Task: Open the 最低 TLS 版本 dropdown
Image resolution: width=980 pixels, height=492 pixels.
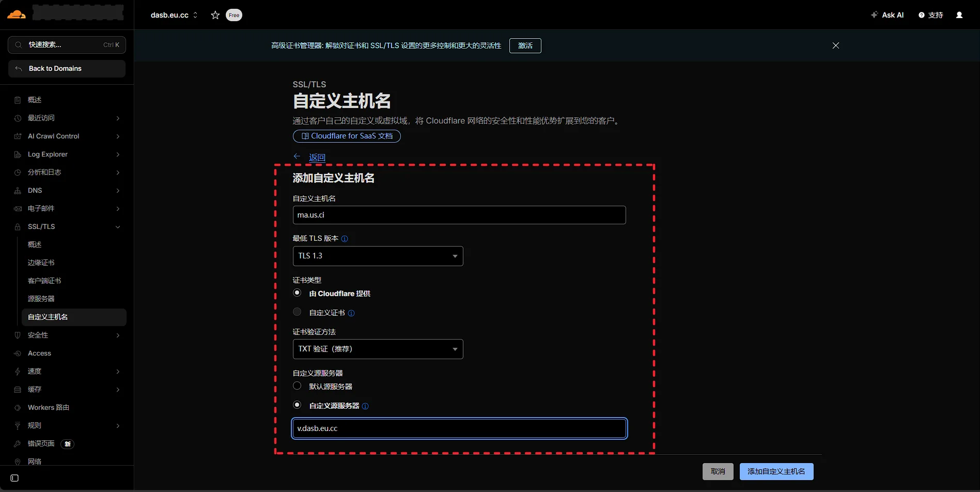Action: click(378, 256)
